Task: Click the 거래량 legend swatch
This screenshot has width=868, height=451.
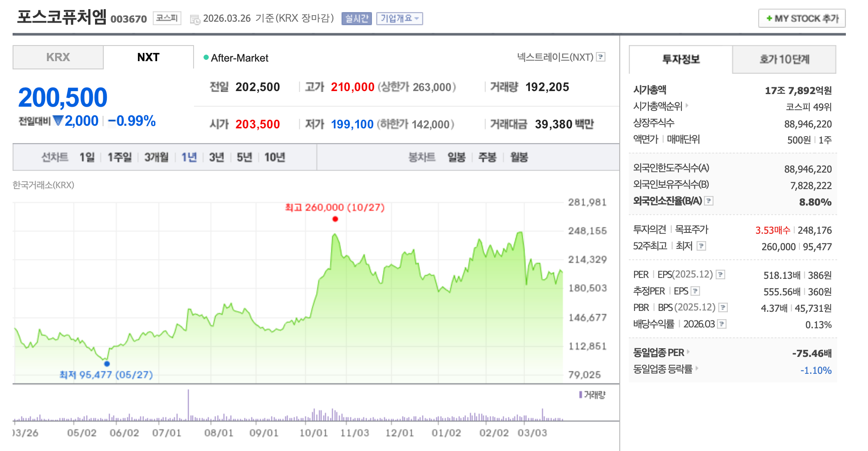Action: tap(580, 395)
